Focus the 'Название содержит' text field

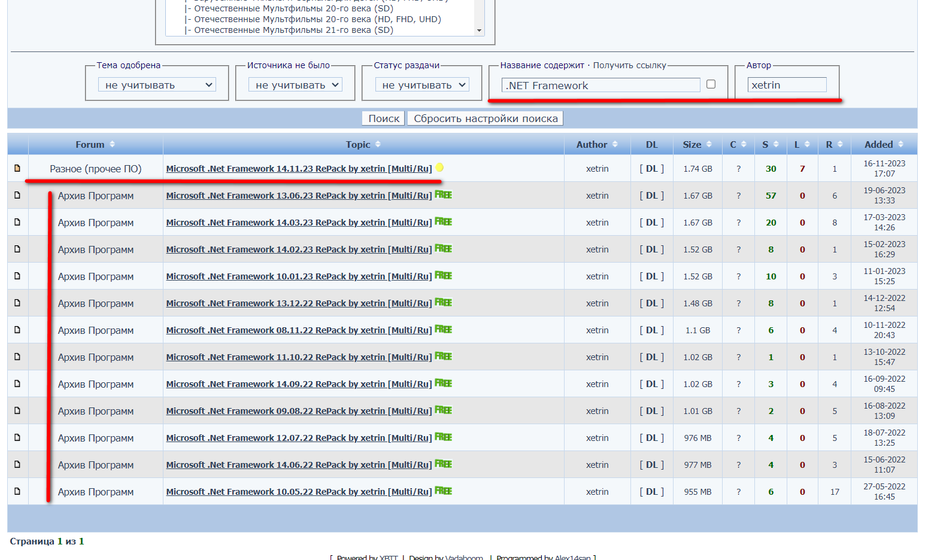coord(601,85)
